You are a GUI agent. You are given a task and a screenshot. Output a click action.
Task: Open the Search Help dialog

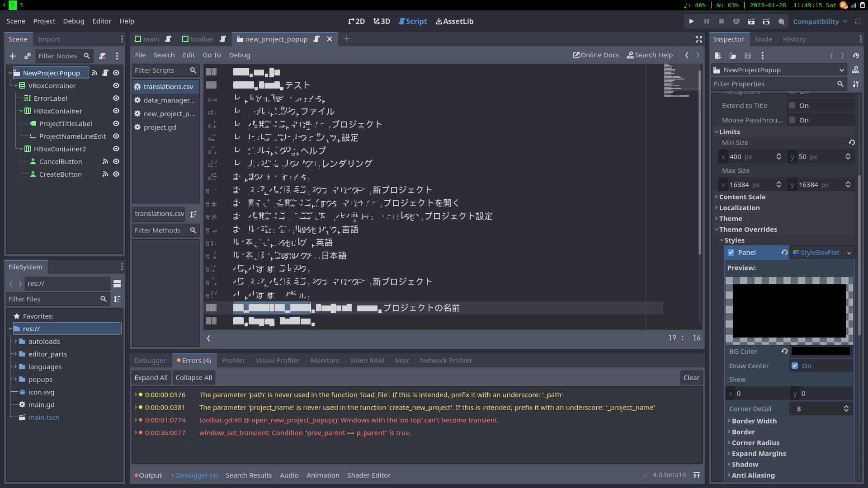point(650,55)
